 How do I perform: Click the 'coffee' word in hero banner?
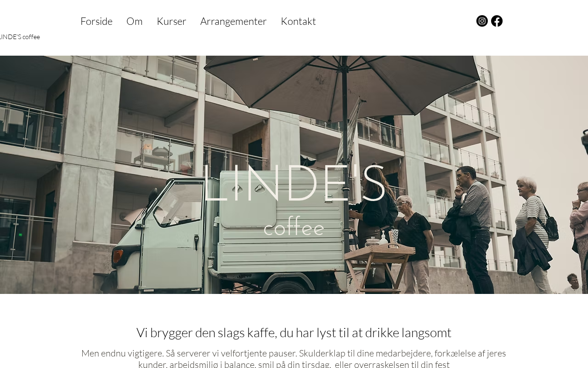(294, 227)
